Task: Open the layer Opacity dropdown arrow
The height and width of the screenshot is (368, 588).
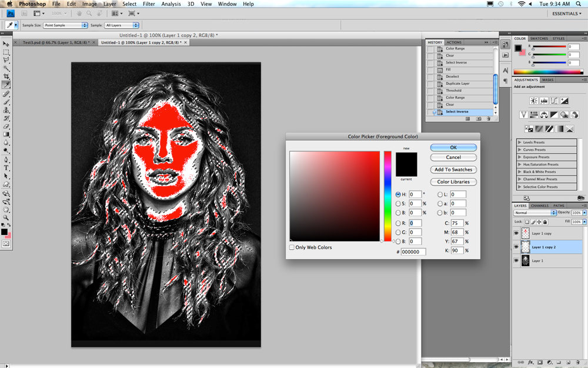Action: tap(584, 213)
